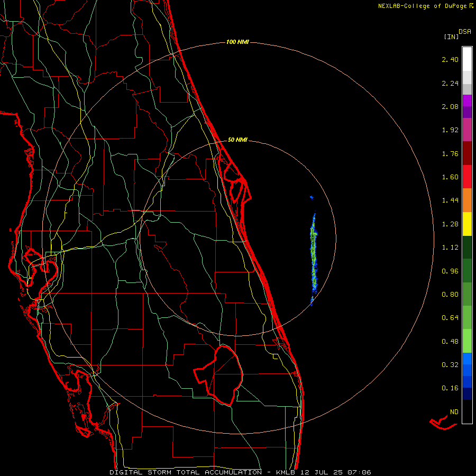Click the 1.12 legend value
Viewport: 476px width, 476px height.
click(450, 248)
